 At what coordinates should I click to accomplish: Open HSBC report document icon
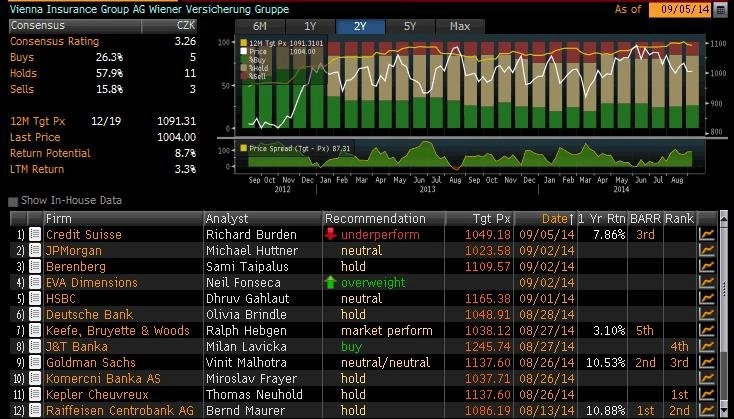pyautogui.click(x=35, y=298)
